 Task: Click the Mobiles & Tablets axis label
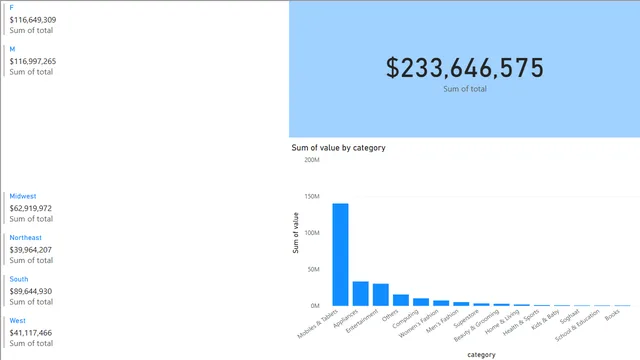pos(318,324)
